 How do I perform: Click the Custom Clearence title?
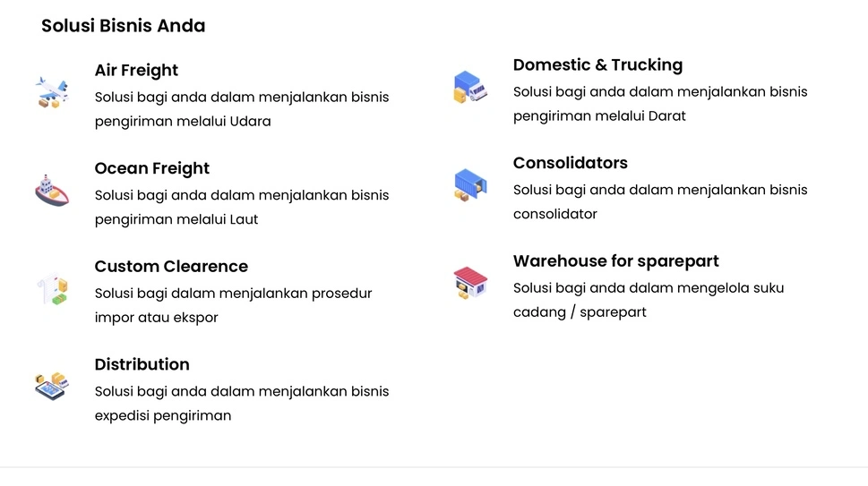[171, 267]
